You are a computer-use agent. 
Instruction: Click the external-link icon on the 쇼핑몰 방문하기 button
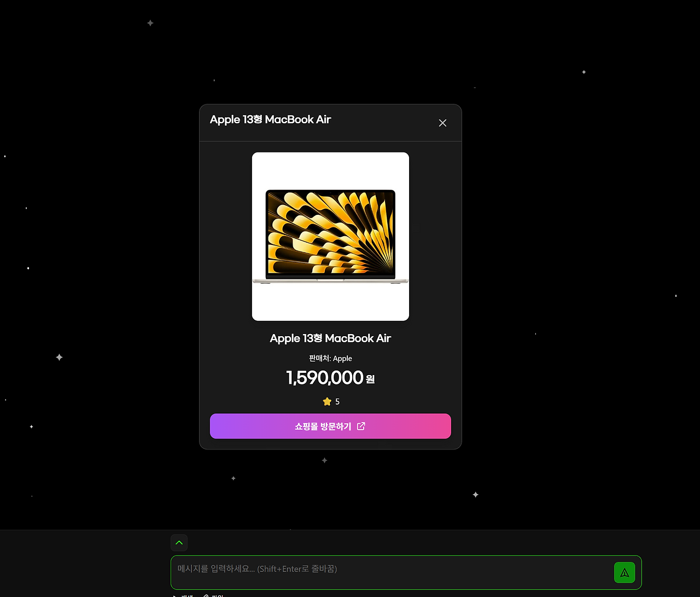coord(361,426)
